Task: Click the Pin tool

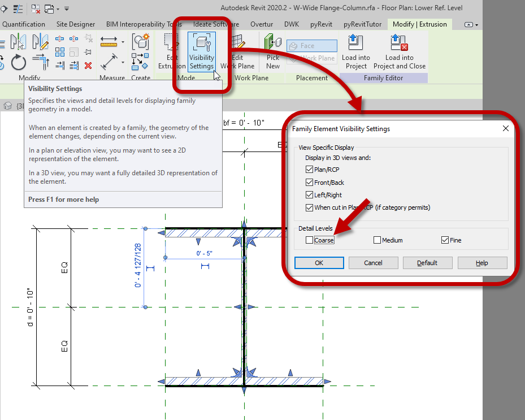Action: (x=88, y=51)
